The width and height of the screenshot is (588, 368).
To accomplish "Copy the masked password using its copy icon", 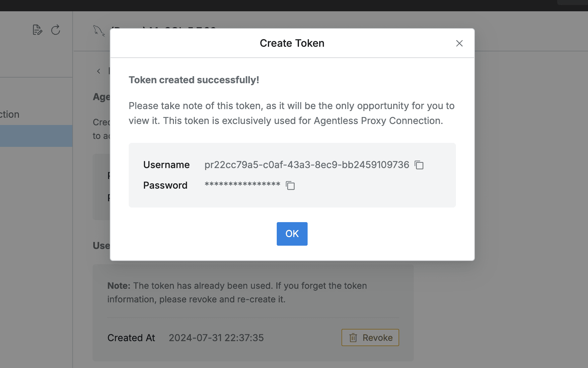I will pyautogui.click(x=290, y=186).
